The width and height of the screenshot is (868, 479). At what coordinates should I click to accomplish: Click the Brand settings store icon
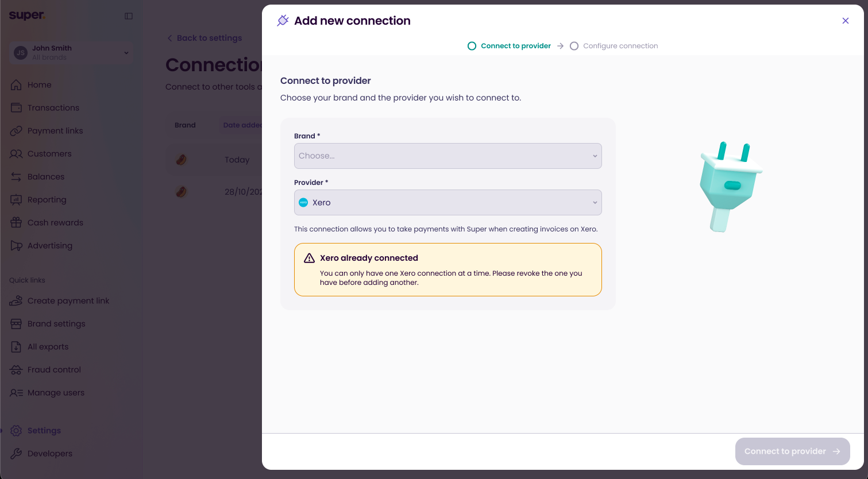(x=16, y=324)
